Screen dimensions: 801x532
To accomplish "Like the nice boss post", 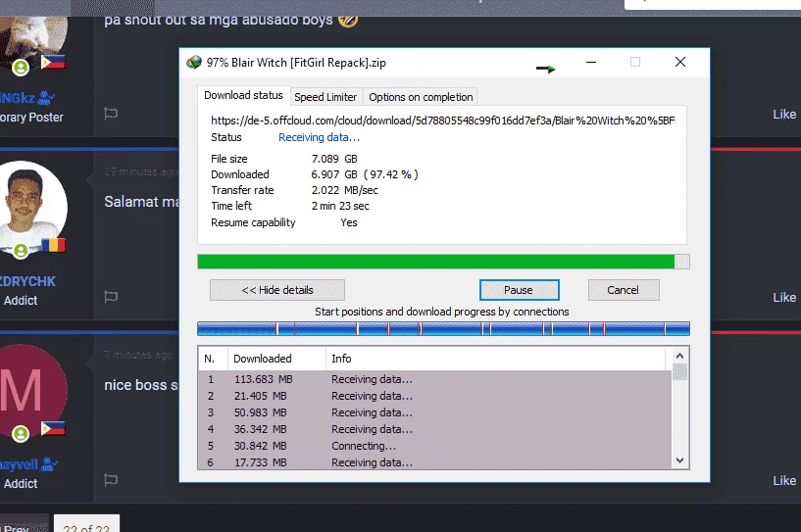I will click(x=784, y=480).
